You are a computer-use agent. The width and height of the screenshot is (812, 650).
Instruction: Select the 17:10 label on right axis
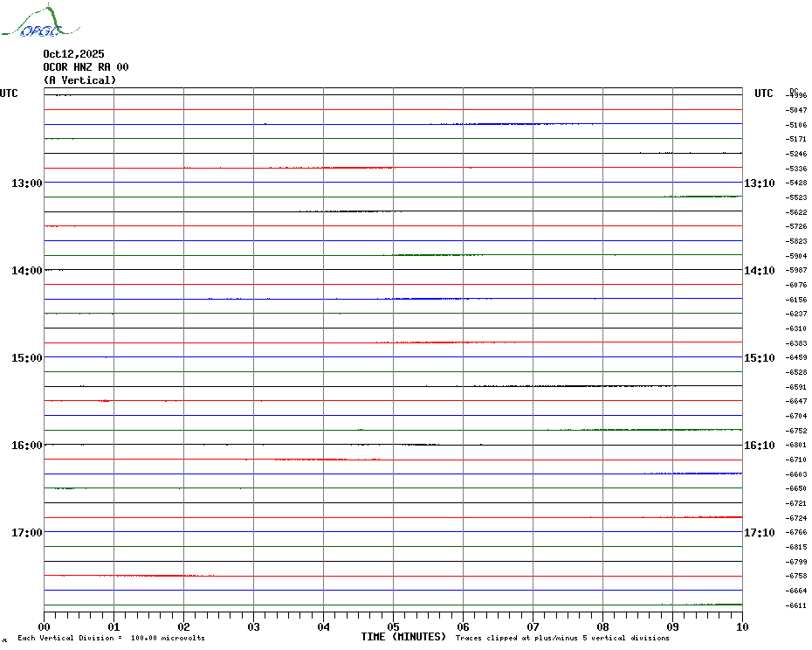[x=759, y=532]
